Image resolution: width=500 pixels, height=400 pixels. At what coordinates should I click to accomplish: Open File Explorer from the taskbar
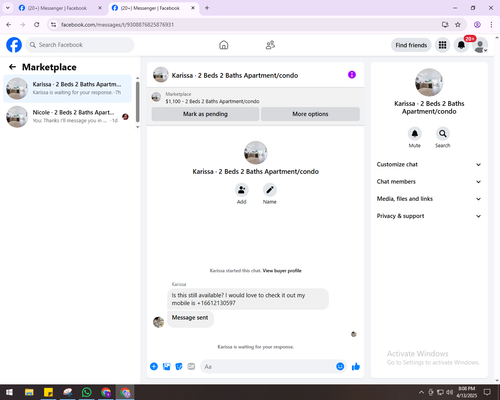tap(29, 392)
